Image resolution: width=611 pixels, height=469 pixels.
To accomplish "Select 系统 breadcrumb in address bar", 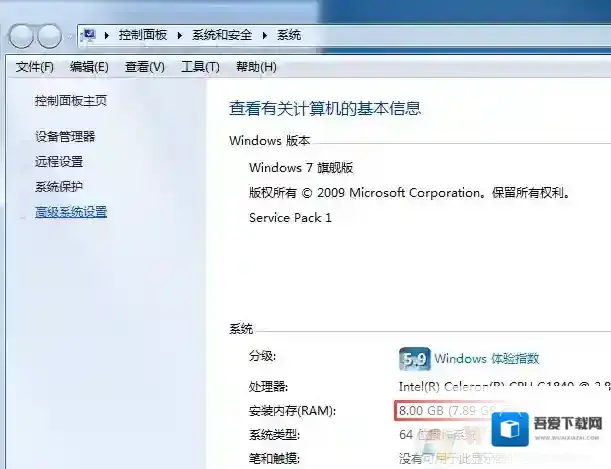I will point(289,35).
